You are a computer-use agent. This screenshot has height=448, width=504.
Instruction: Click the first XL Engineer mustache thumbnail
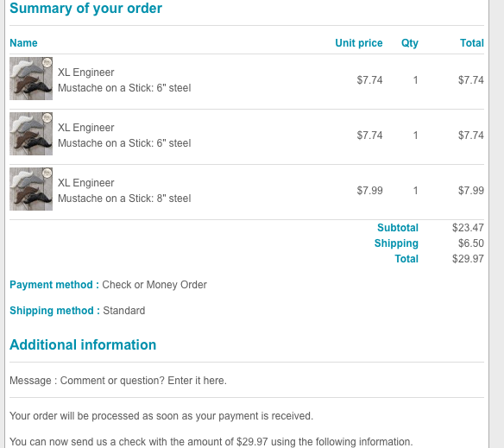coord(31,79)
